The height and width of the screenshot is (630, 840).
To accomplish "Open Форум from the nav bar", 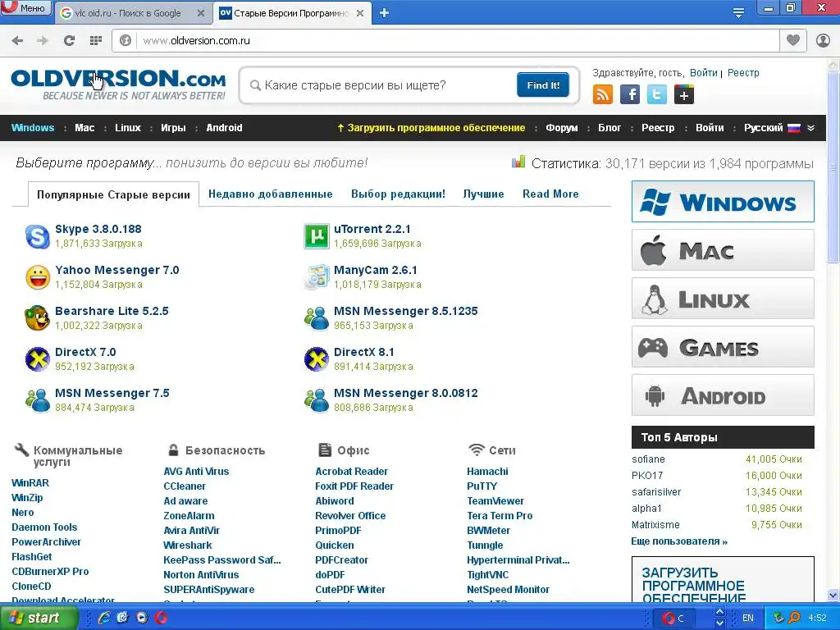I will 561,128.
